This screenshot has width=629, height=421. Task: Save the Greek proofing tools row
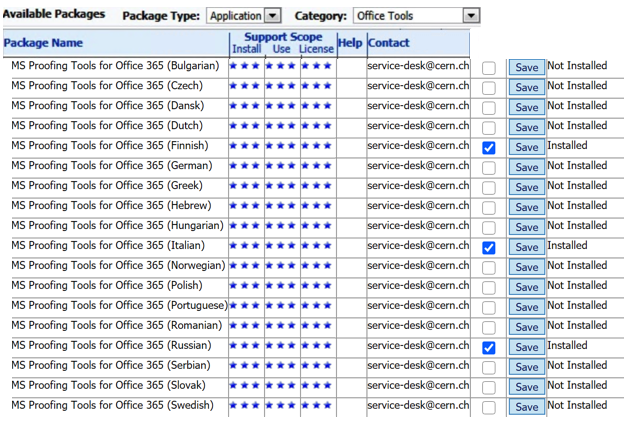pyautogui.click(x=527, y=187)
